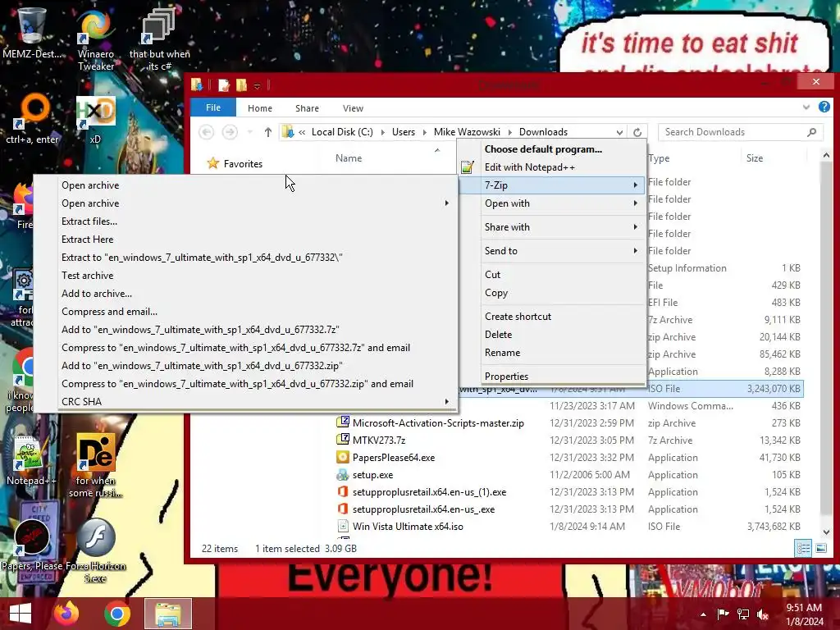Image resolution: width=840 pixels, height=630 pixels.
Task: Click the muted volume tray icon
Action: coord(763,614)
